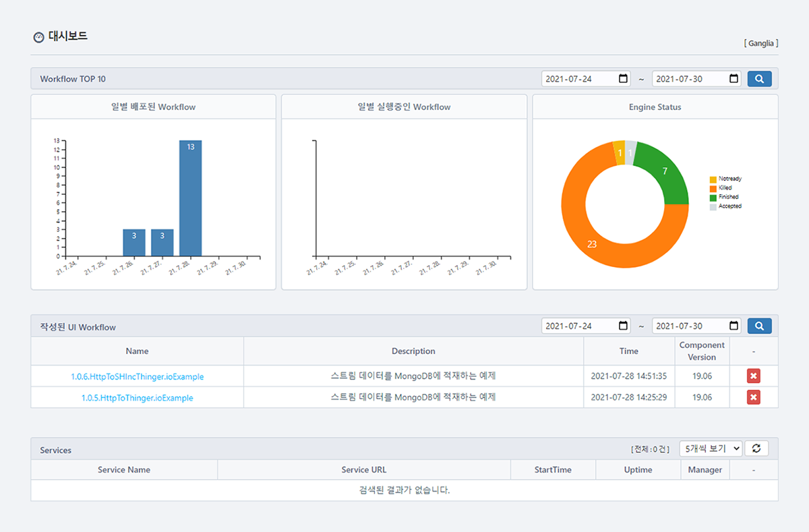Click the 일별 배포된 Workflow chart title

[x=154, y=107]
